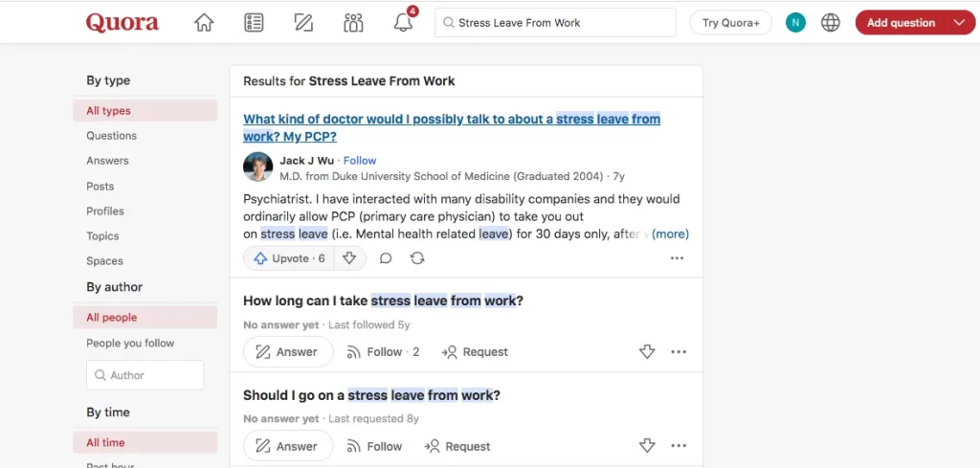
Task: Open the Following list icon
Action: (x=253, y=23)
